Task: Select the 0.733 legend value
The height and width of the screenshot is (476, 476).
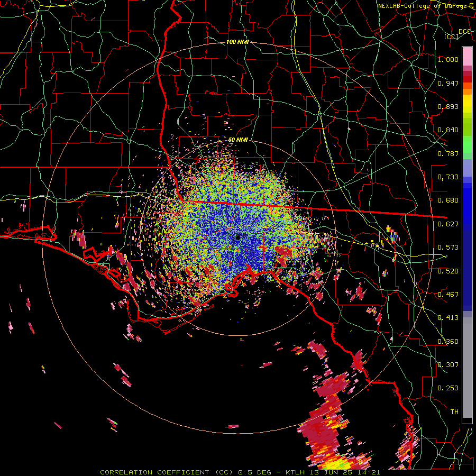Action: [448, 177]
